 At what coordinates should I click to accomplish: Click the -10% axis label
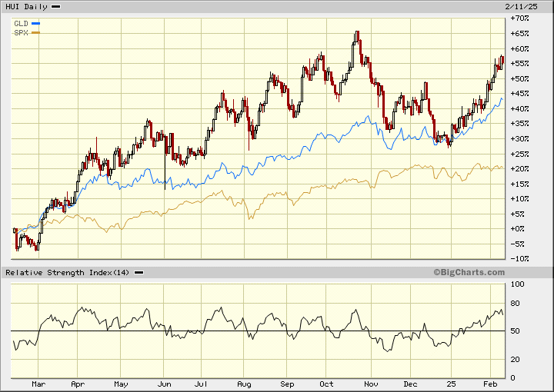pyautogui.click(x=519, y=259)
